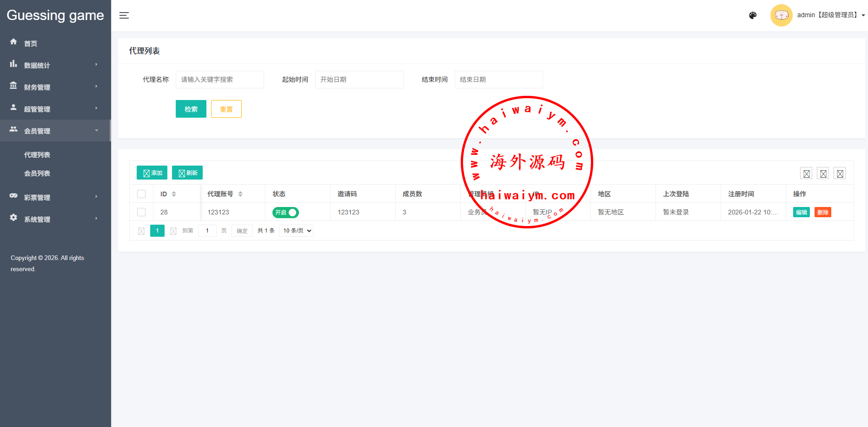
Task: Toggle the 开启 status switch for 123123
Action: click(285, 213)
